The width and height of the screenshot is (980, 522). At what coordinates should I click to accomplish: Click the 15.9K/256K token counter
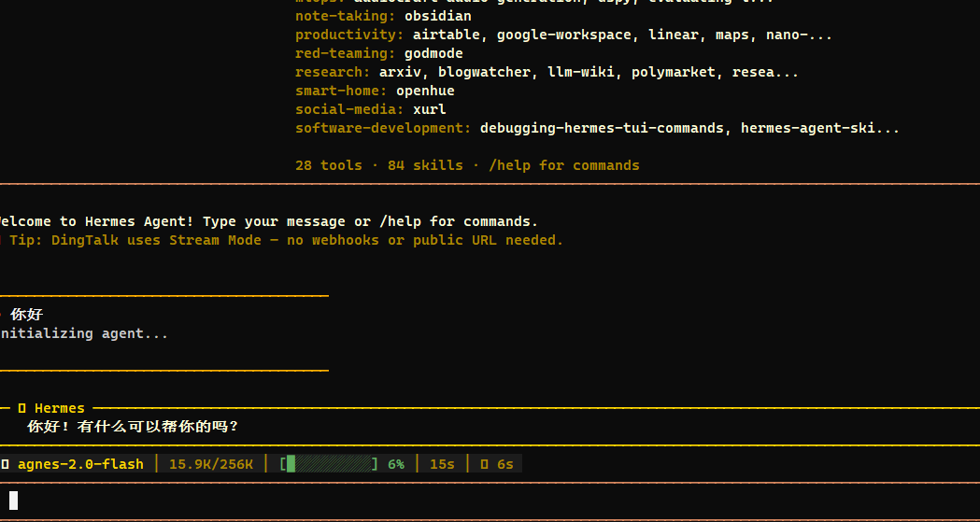[211, 464]
